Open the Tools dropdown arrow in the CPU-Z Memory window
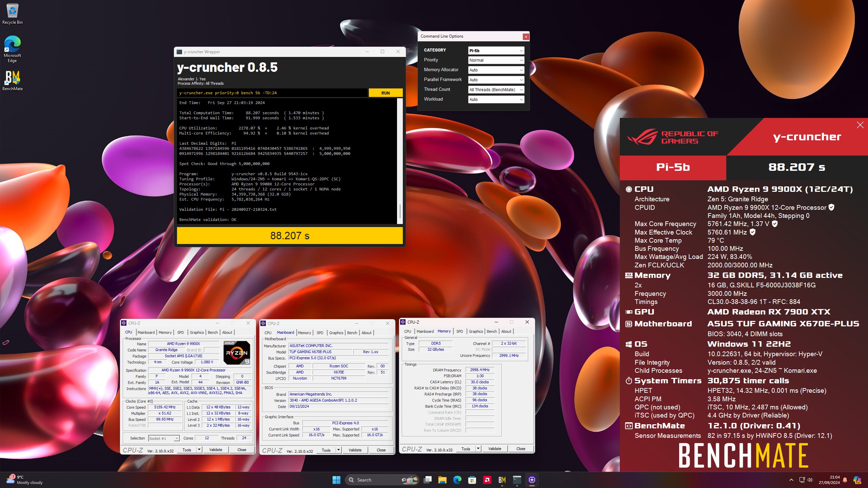This screenshot has width=868, height=488. [478, 449]
